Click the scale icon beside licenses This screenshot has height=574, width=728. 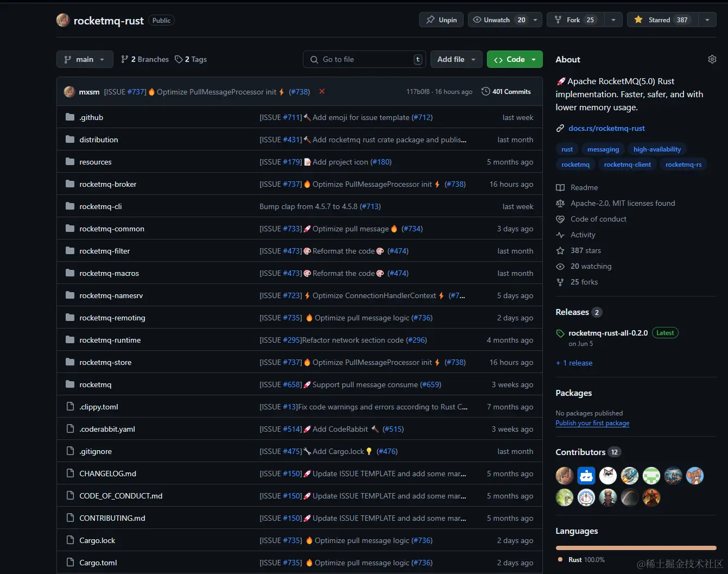coord(560,203)
